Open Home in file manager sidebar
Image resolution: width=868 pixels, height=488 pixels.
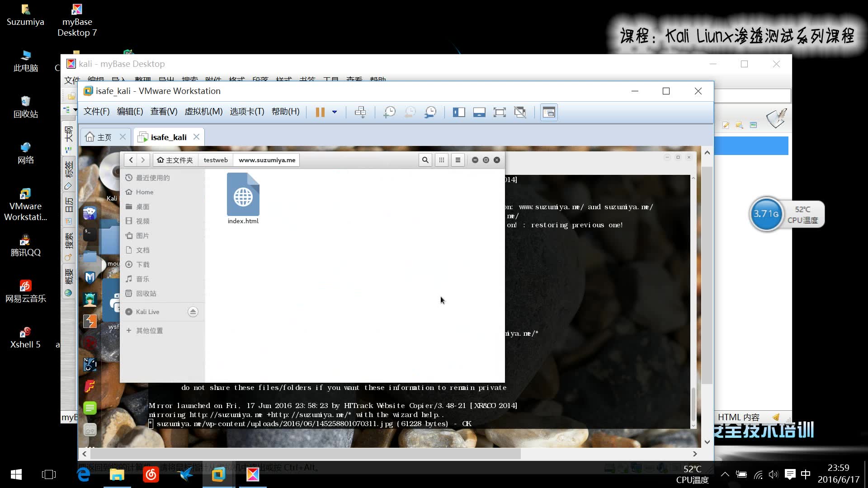click(x=162, y=192)
